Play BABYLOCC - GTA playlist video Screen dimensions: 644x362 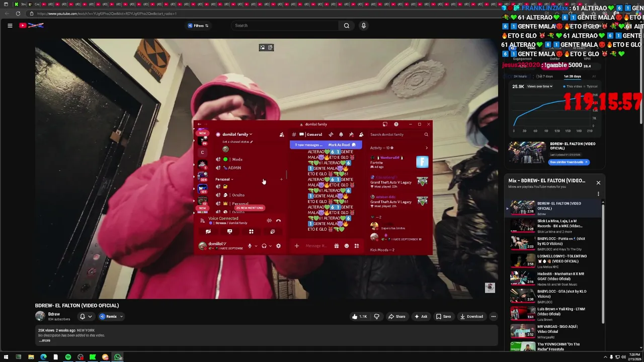click(553, 296)
